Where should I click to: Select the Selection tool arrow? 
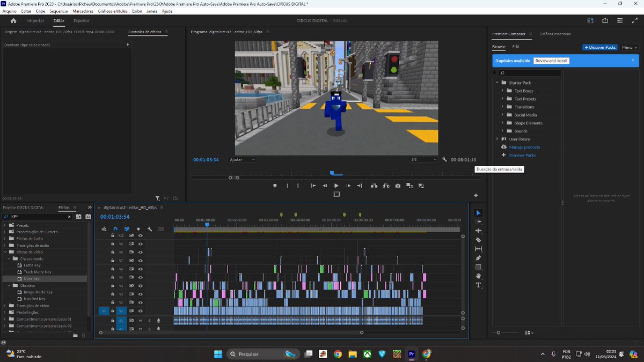[478, 213]
